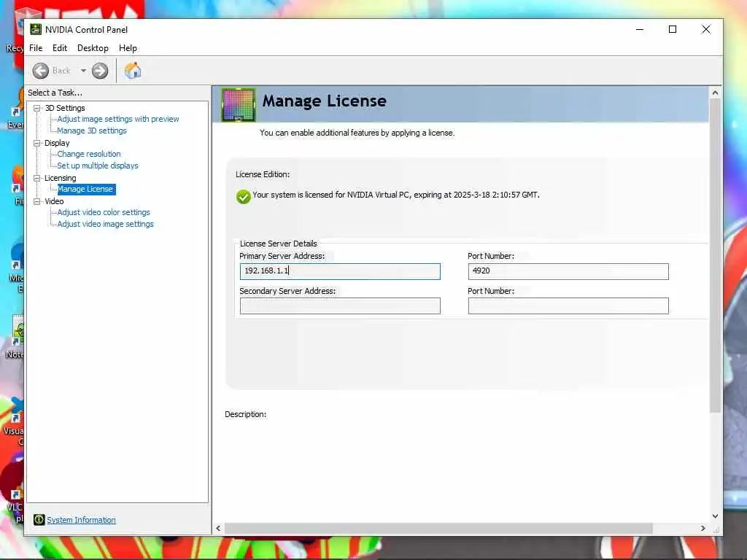Open Change resolution task
This screenshot has height=560, width=747.
(x=89, y=154)
